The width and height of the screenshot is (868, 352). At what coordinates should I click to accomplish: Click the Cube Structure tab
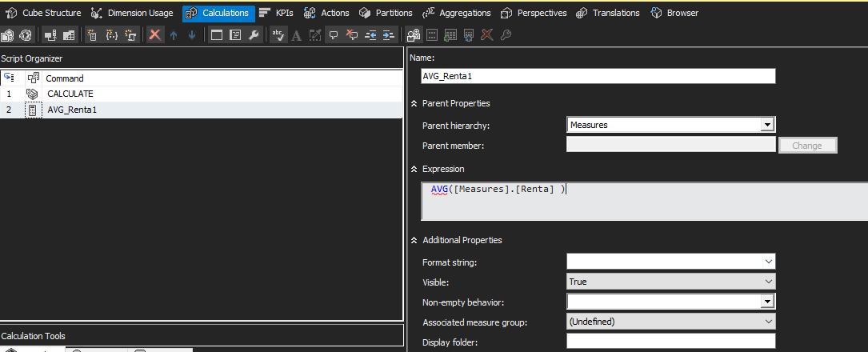click(43, 13)
